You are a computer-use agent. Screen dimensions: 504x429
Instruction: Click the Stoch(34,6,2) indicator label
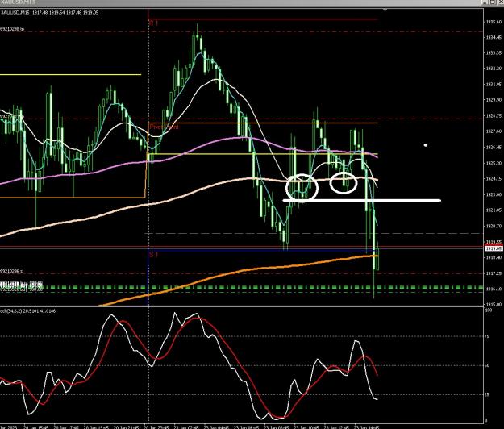(27, 311)
